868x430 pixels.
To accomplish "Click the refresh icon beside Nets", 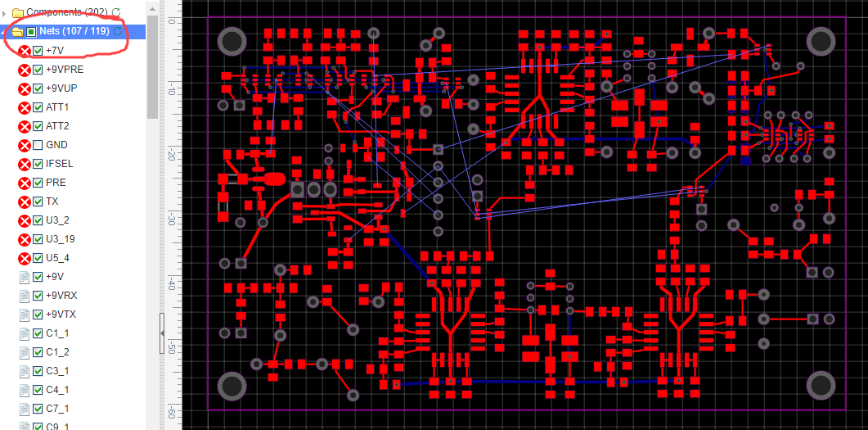I will [x=118, y=32].
